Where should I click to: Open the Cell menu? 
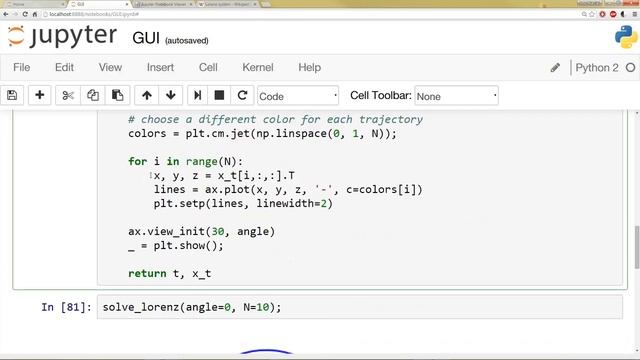pos(208,68)
